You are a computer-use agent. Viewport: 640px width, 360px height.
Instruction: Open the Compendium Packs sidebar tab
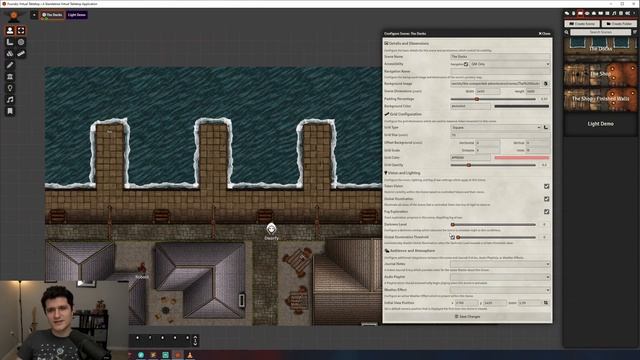[x=620, y=13]
